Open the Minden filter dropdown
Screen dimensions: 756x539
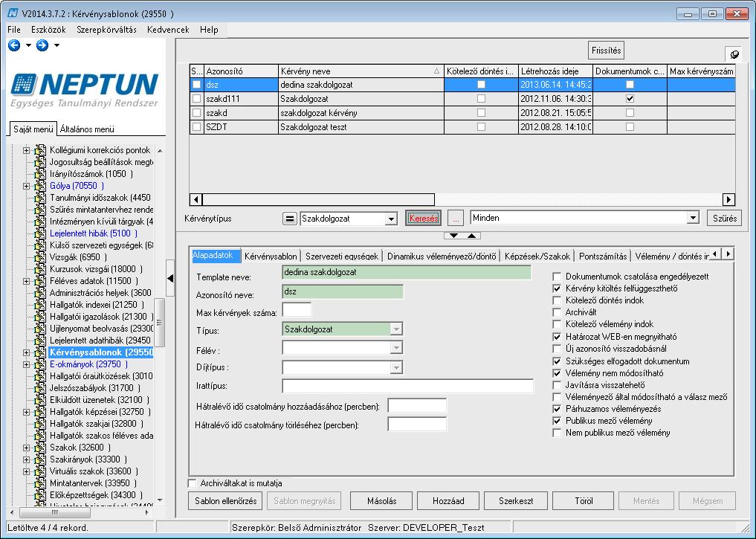tap(693, 218)
